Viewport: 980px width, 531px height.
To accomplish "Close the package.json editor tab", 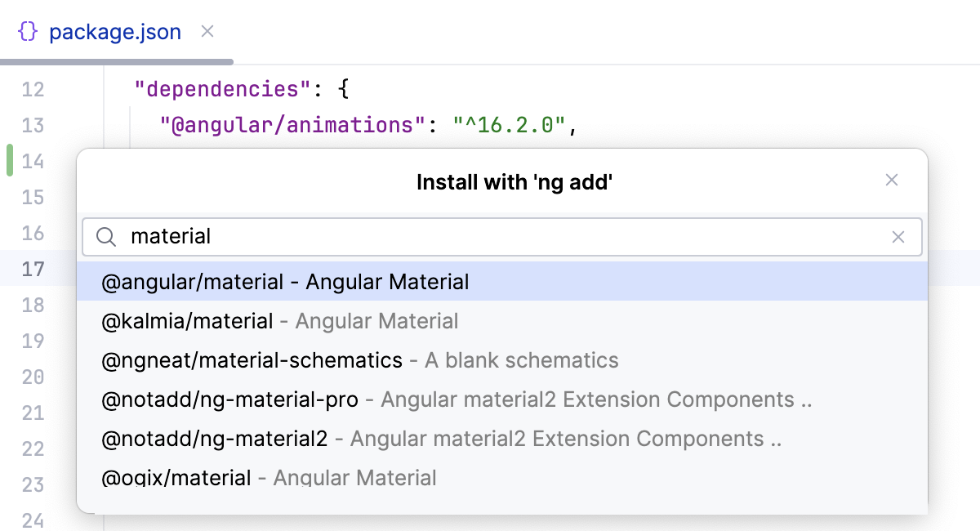I will coord(207,31).
